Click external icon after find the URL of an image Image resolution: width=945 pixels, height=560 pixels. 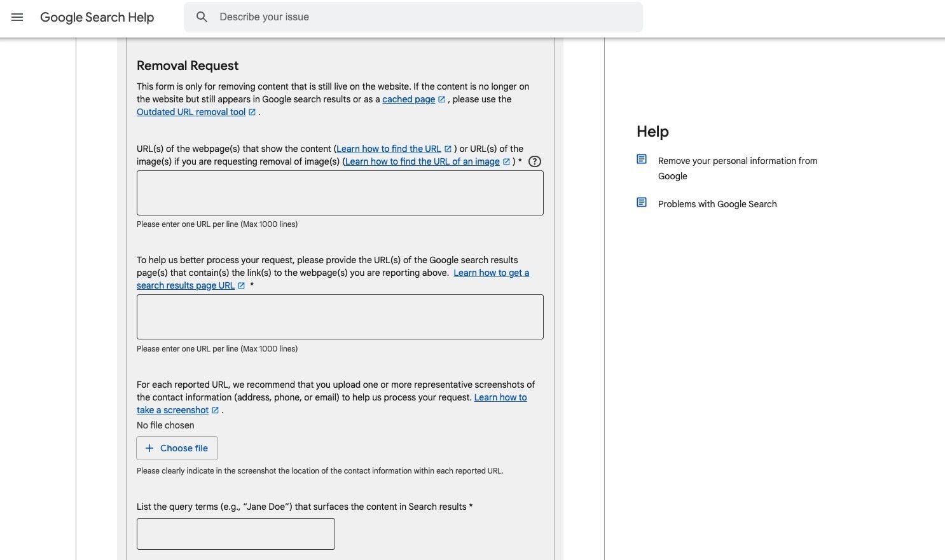click(506, 161)
